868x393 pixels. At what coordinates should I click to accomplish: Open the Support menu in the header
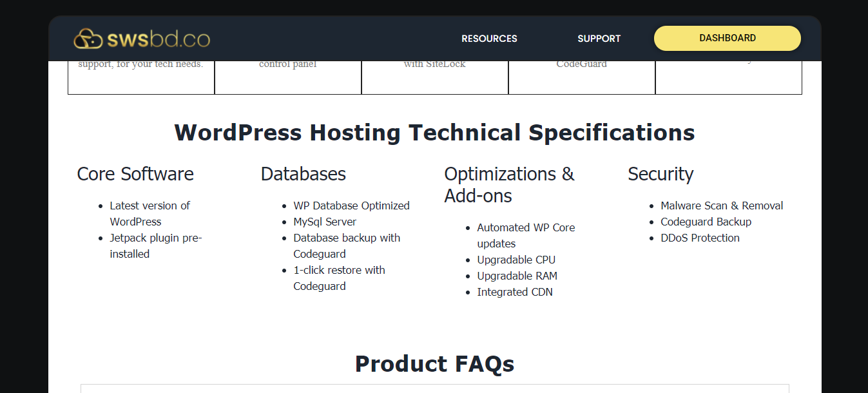tap(599, 39)
